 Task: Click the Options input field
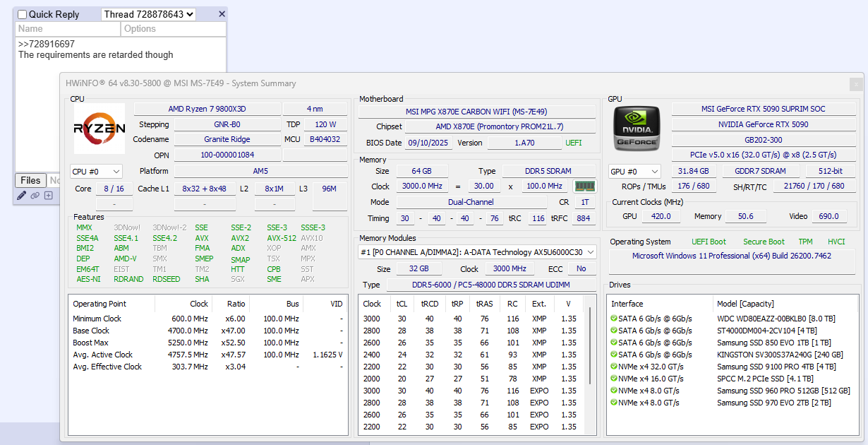(174, 29)
